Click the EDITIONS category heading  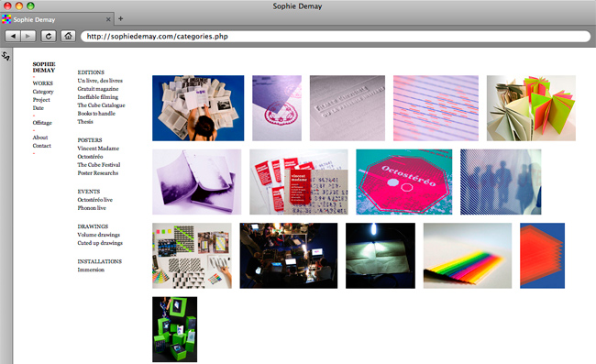(91, 72)
